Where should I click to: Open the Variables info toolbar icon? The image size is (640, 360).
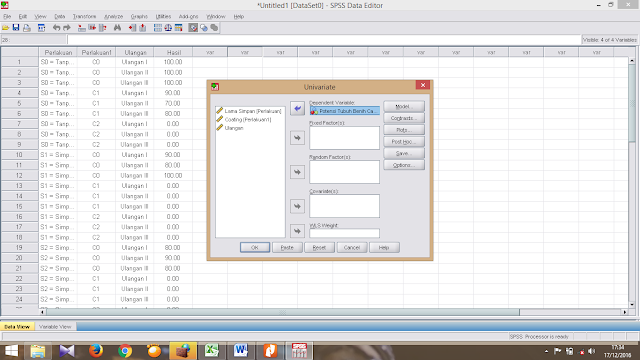102,28
